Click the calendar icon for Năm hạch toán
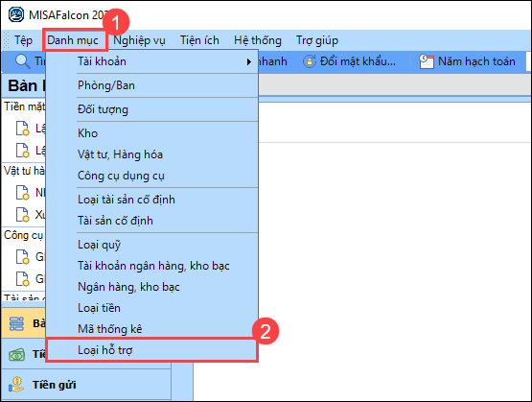This screenshot has height=402, width=532. (427, 61)
